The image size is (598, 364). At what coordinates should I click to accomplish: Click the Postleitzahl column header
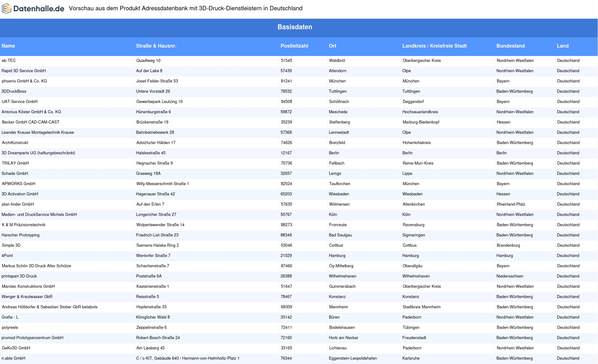(x=294, y=46)
